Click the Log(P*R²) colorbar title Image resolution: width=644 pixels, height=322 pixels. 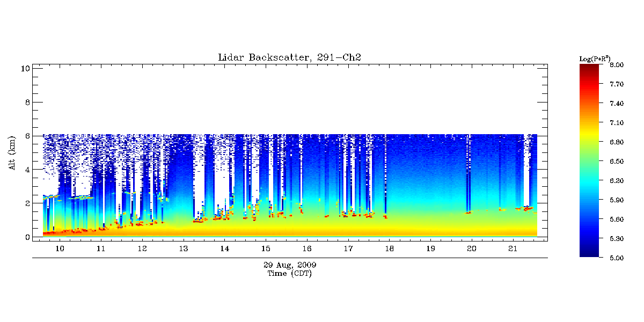click(x=595, y=58)
